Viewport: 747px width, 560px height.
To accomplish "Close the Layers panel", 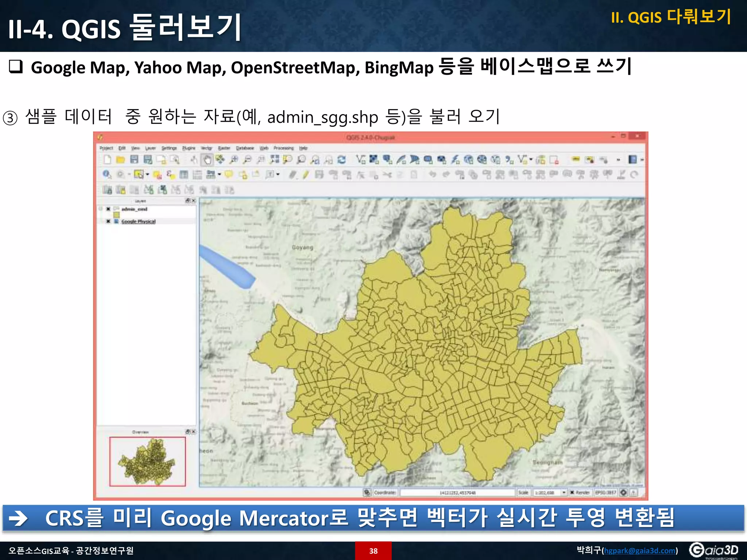I will 194,201.
